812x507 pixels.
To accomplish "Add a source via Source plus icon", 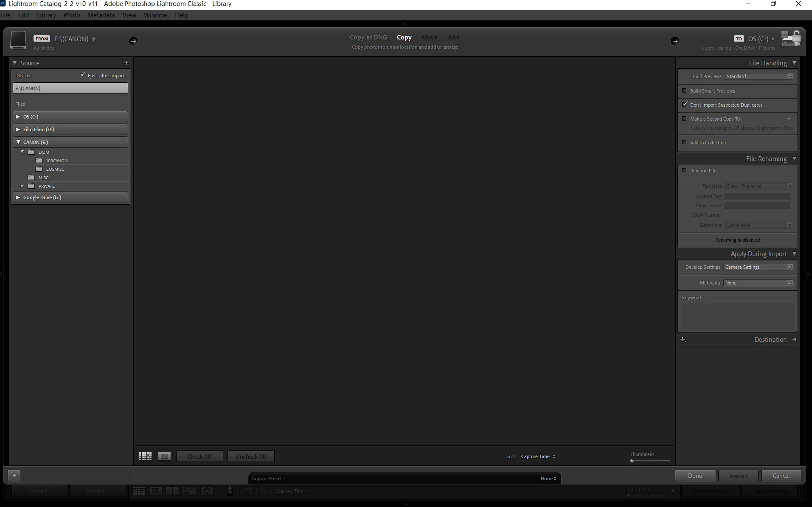I will tap(126, 63).
